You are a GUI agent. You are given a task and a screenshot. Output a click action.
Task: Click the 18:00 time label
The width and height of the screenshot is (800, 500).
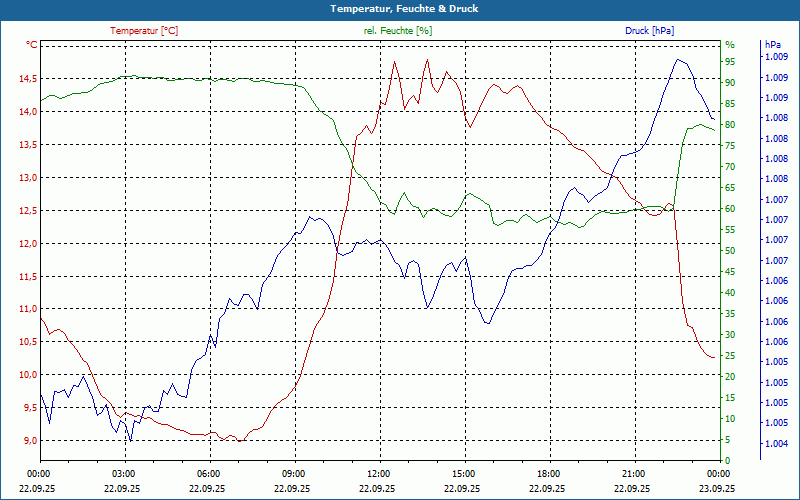(x=548, y=474)
